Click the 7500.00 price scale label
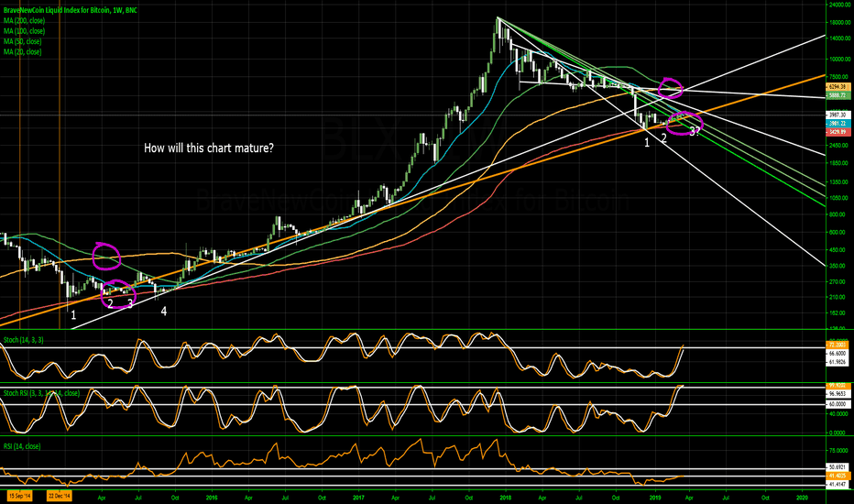Viewport: 854px width, 504px height. click(x=839, y=77)
